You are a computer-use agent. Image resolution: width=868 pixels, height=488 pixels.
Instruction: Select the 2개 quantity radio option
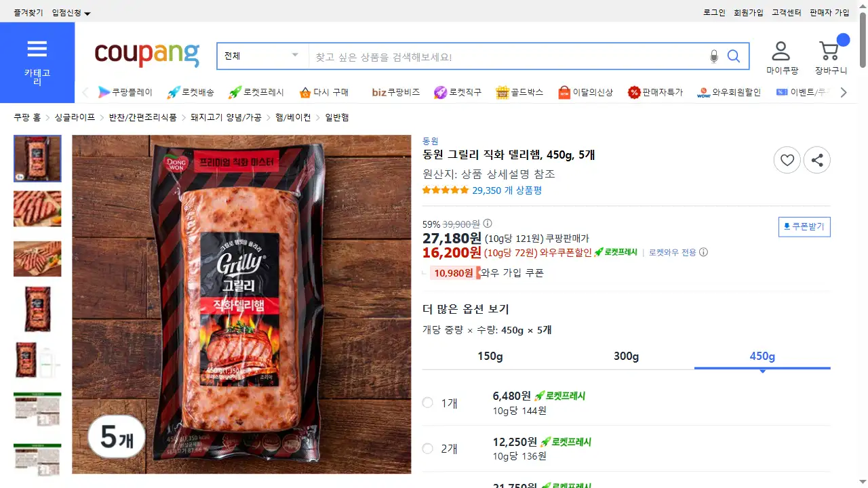427,448
